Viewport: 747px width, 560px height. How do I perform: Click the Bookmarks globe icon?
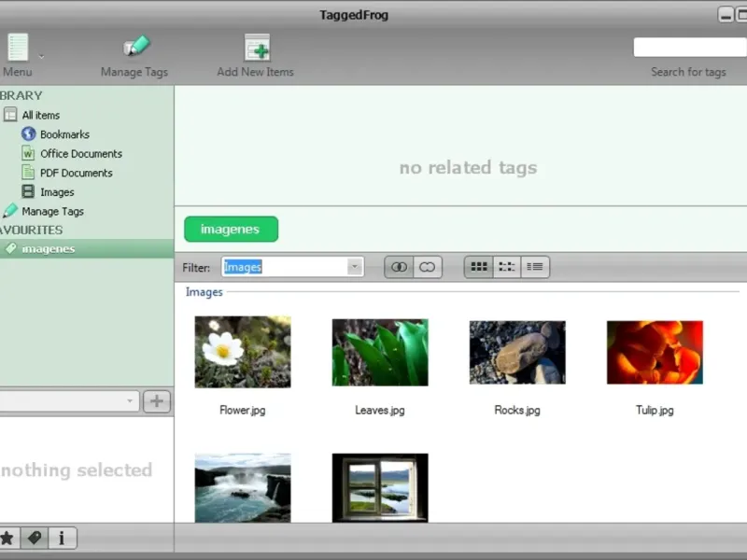point(29,133)
